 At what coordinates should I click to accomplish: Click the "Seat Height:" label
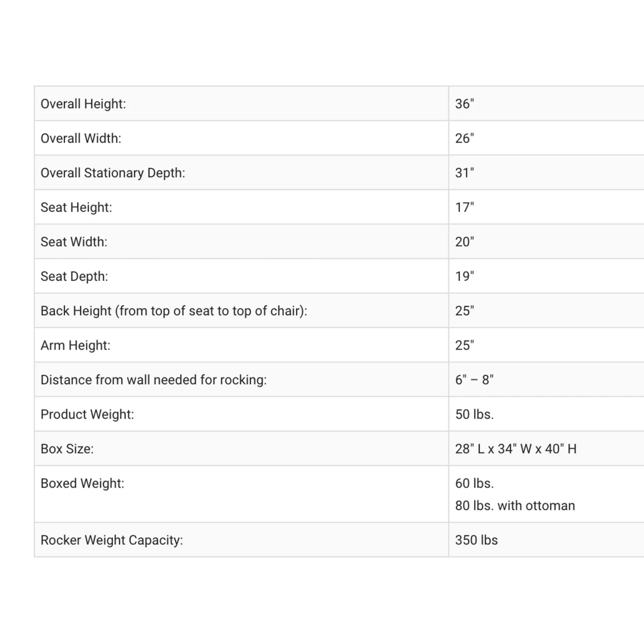76,207
